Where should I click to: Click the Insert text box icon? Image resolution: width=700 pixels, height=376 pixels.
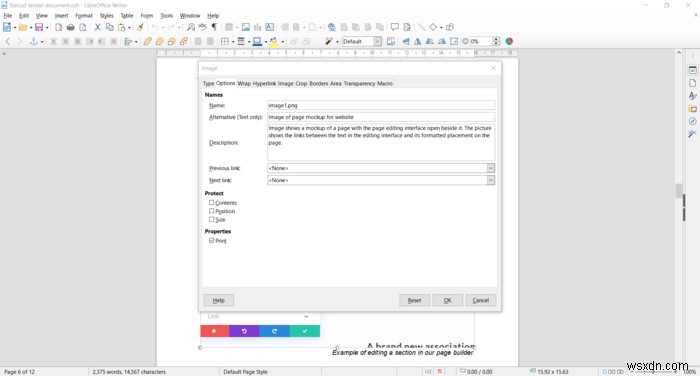click(x=270, y=27)
